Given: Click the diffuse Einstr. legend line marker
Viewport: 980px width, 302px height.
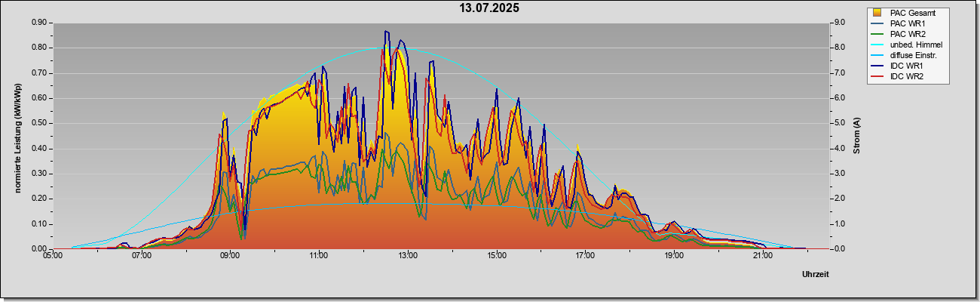Looking at the screenshot, I should point(877,55).
